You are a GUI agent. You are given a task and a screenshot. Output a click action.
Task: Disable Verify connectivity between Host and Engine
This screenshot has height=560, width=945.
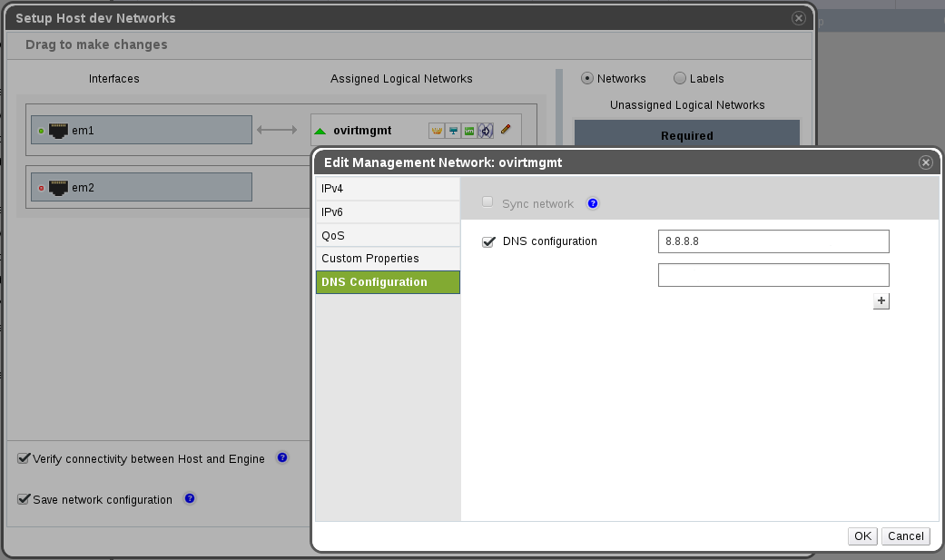coord(24,458)
